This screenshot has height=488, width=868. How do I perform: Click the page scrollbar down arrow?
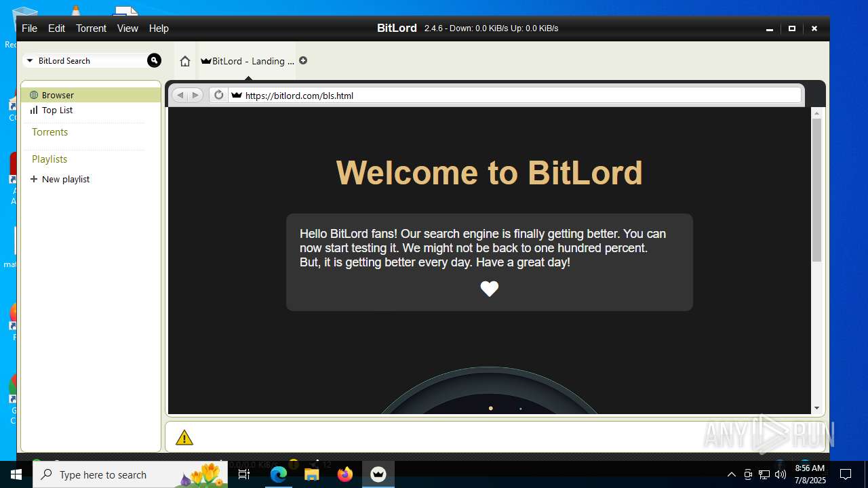click(816, 408)
